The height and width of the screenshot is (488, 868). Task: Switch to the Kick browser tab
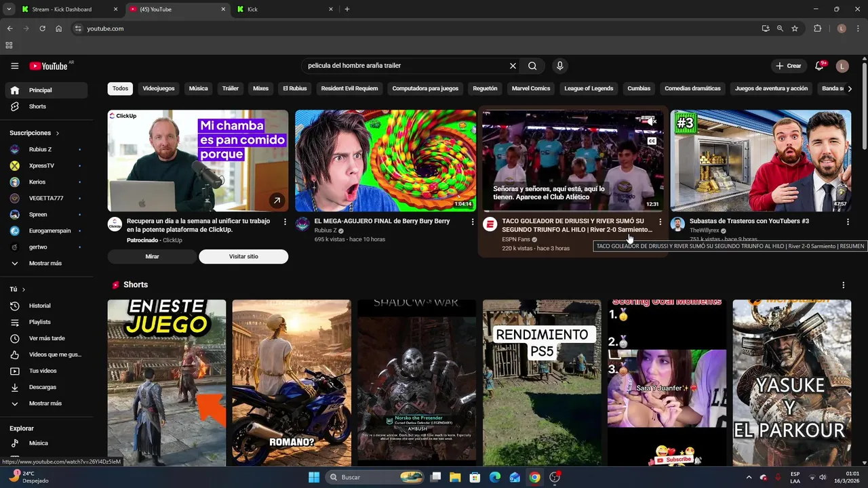click(x=285, y=9)
